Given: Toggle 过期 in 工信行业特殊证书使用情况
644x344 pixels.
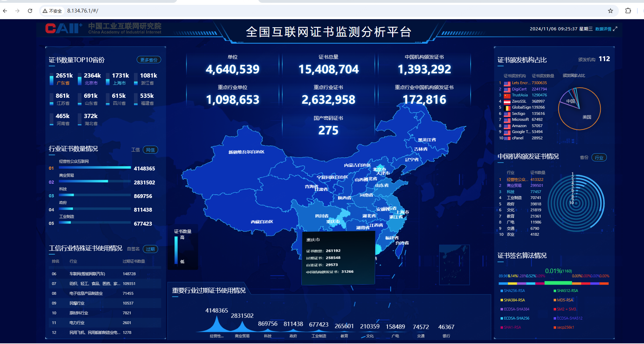Looking at the screenshot, I should click(151, 249).
